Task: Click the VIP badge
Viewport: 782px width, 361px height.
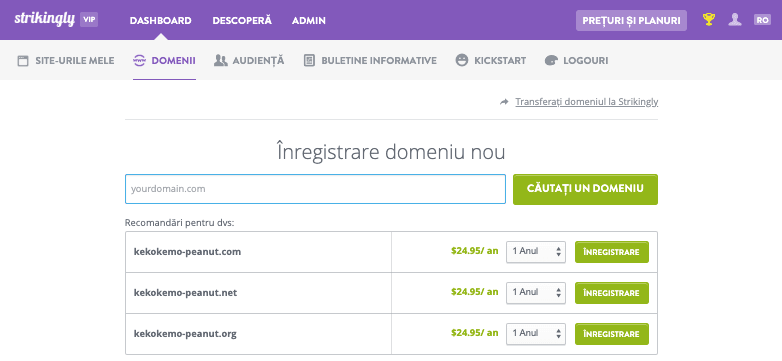Action: pyautogui.click(x=89, y=20)
